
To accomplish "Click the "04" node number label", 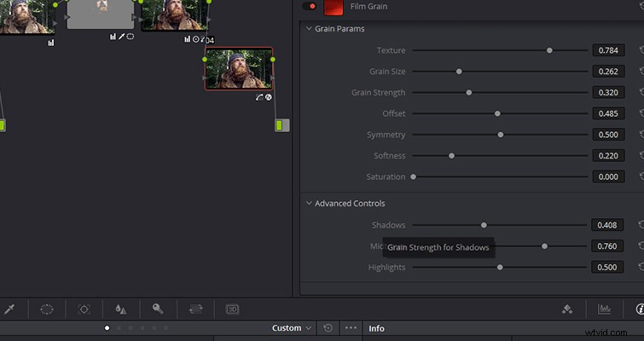I will (210, 40).
